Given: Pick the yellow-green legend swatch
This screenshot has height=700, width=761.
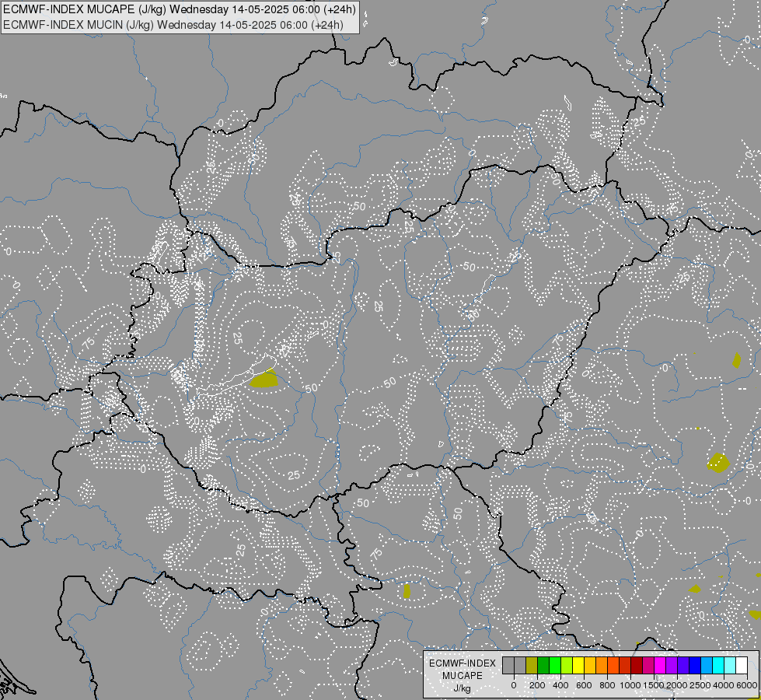Looking at the screenshot, I should [567, 666].
